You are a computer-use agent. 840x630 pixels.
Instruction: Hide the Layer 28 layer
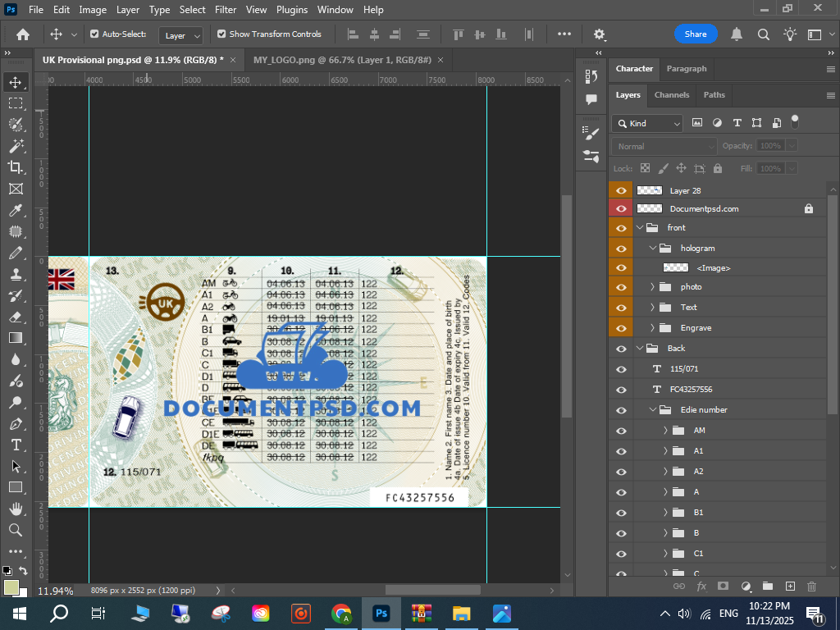(x=621, y=190)
